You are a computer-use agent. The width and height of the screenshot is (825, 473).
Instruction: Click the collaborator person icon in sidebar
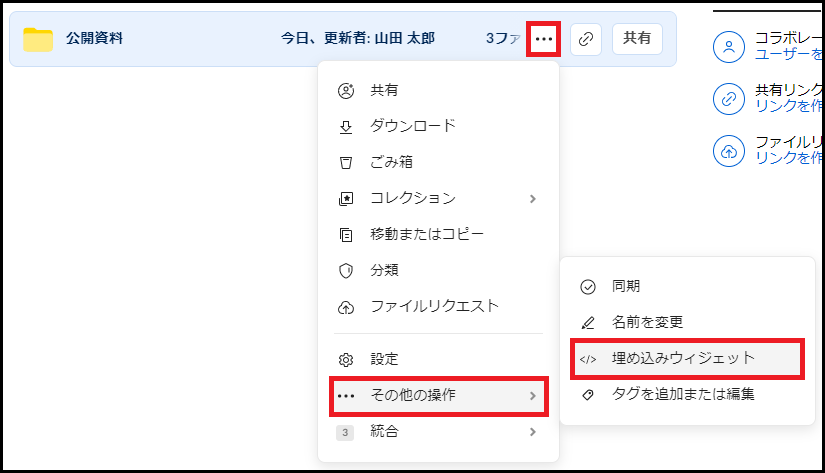click(x=729, y=47)
